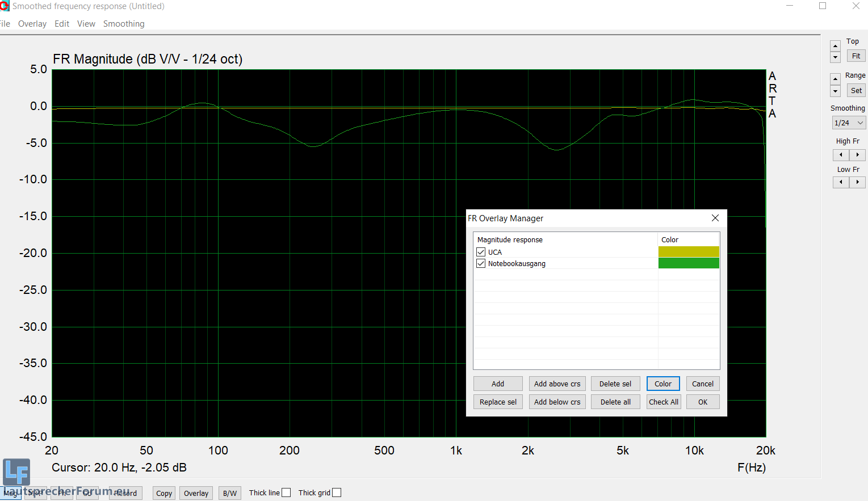868x501 pixels.
Task: Click the Top down arrow stepper
Action: pyautogui.click(x=835, y=57)
